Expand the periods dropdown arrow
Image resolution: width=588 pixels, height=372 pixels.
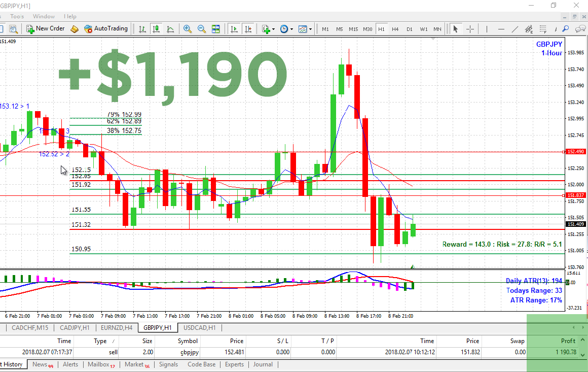[x=291, y=29]
